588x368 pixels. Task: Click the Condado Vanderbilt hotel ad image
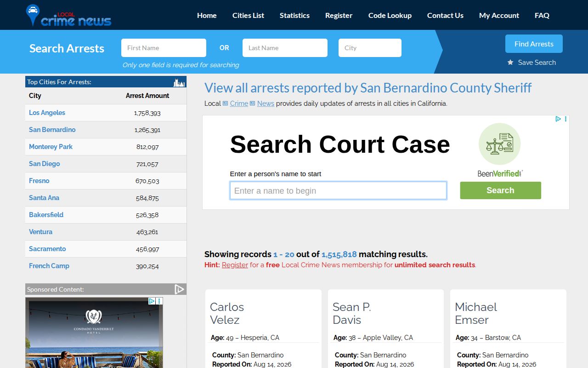(94, 333)
